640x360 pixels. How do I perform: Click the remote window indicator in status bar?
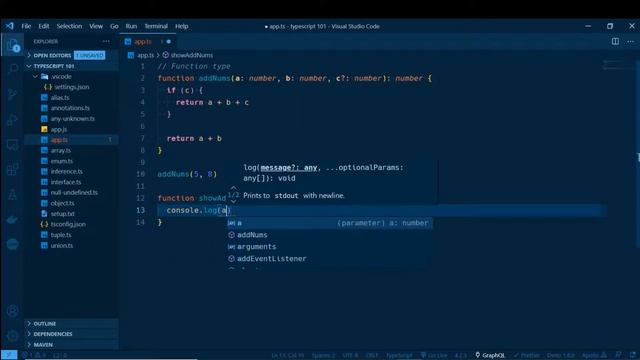pyautogui.click(x=9, y=355)
